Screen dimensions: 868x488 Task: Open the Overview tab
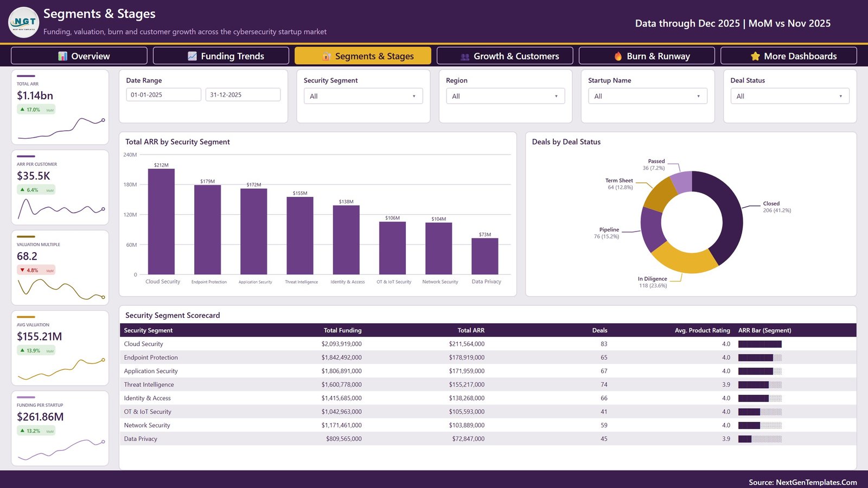pos(79,56)
